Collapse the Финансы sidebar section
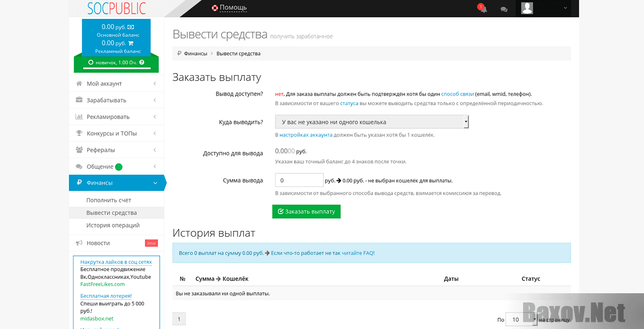The width and height of the screenshot is (644, 329). tap(116, 183)
